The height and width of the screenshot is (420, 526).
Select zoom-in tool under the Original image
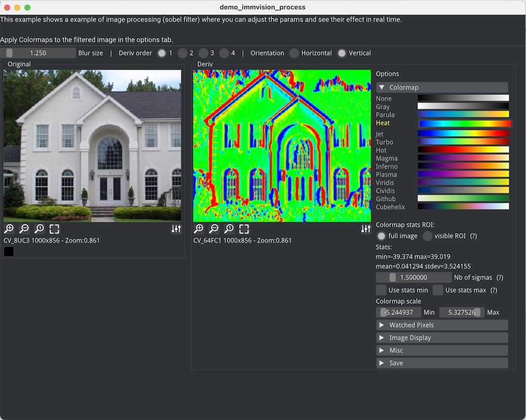tap(9, 228)
